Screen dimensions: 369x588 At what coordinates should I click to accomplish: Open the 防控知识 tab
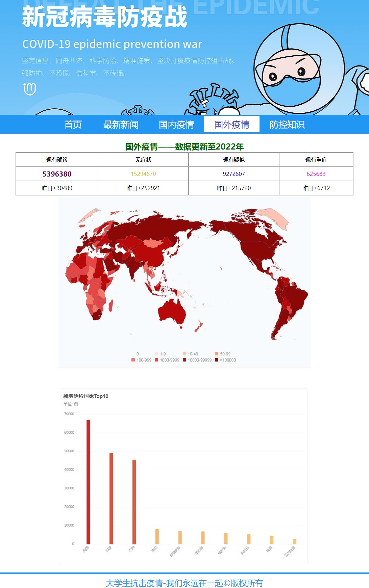click(x=287, y=125)
